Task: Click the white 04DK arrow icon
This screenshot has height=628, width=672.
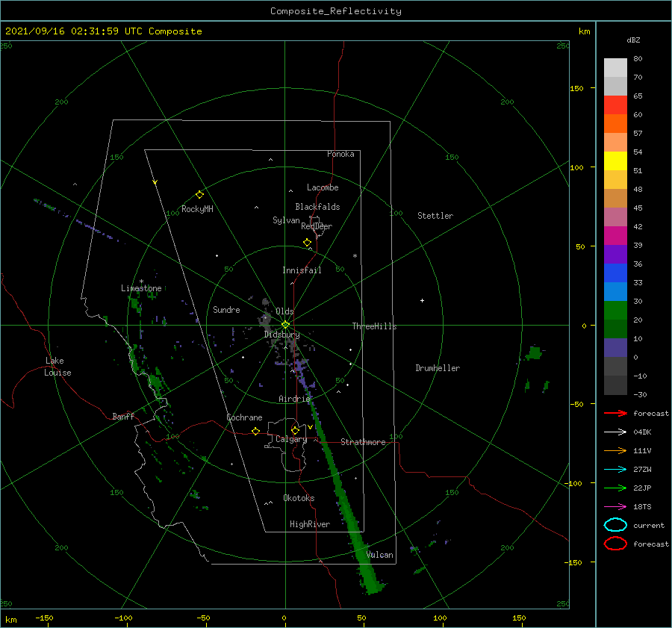Action: click(615, 432)
